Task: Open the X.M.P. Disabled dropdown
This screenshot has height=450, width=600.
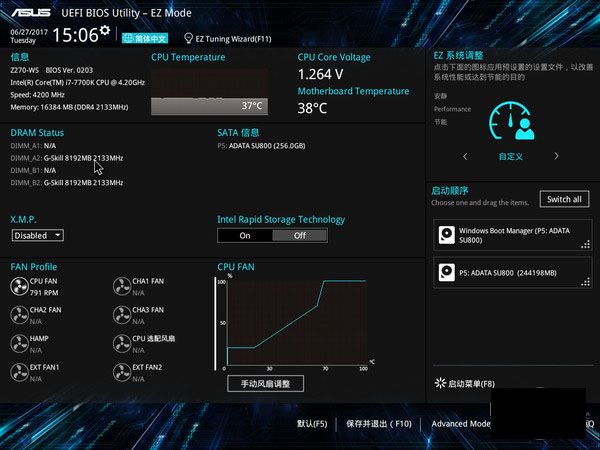Action: click(x=38, y=235)
